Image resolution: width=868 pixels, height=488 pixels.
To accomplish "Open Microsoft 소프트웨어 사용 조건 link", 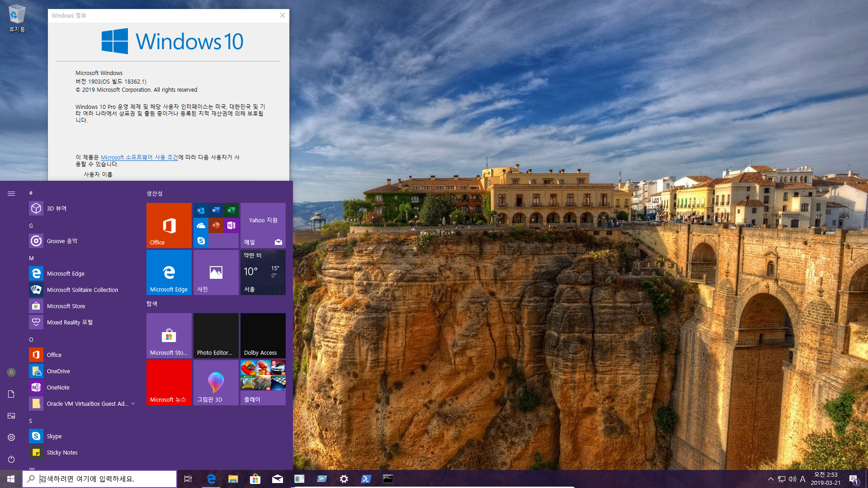I will (139, 157).
